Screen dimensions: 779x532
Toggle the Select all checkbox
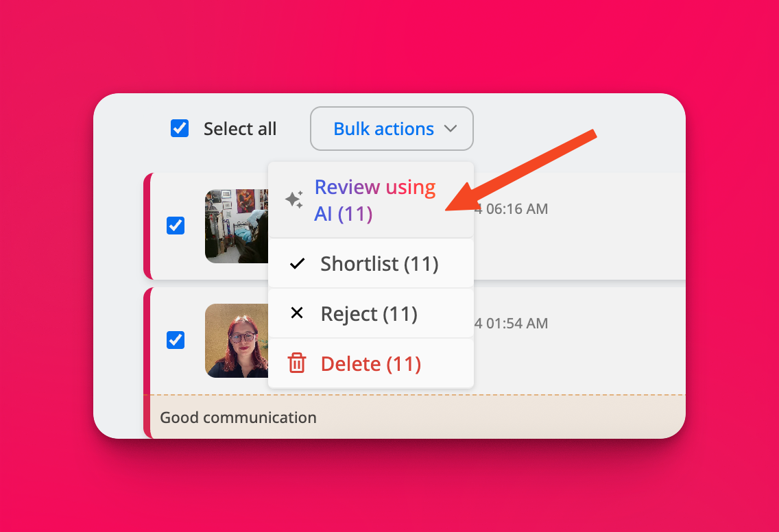(180, 128)
